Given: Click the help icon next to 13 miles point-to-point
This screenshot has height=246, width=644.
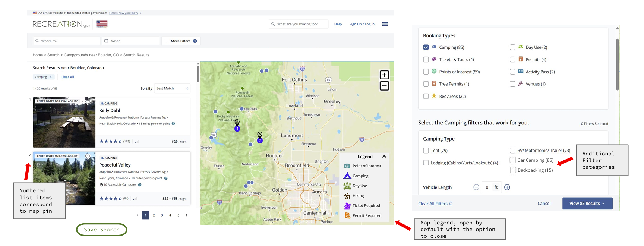Looking at the screenshot, I should 173,124.
